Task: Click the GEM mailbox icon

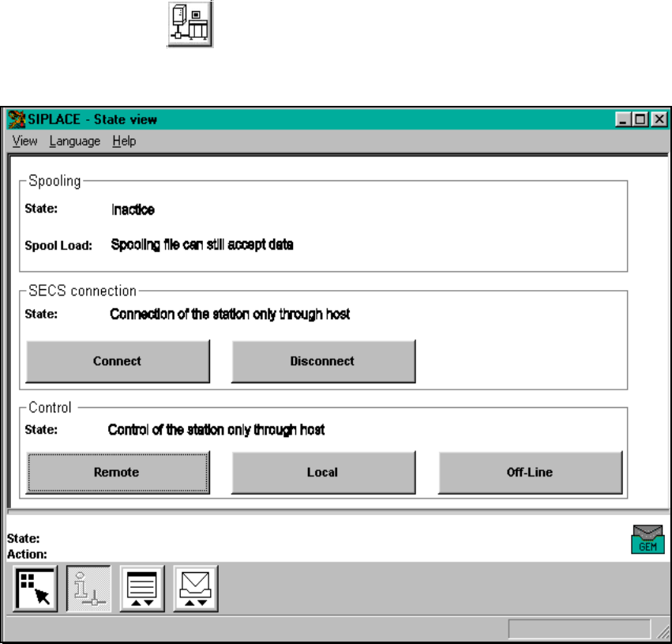Action: [648, 540]
